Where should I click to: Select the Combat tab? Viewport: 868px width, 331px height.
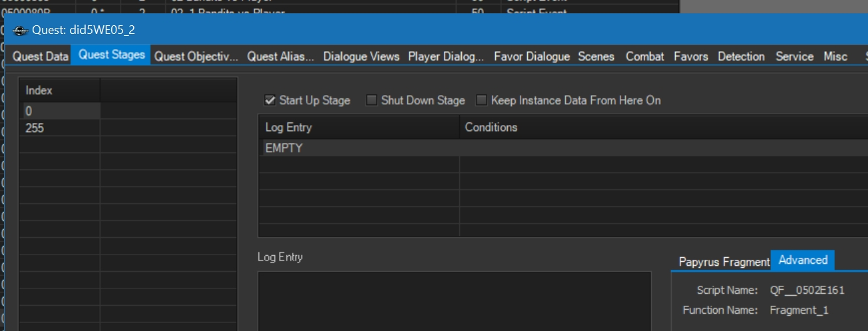coord(644,56)
